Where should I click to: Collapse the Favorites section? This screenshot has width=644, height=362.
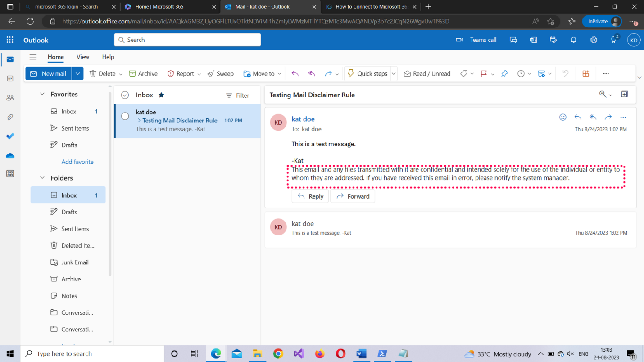(42, 94)
